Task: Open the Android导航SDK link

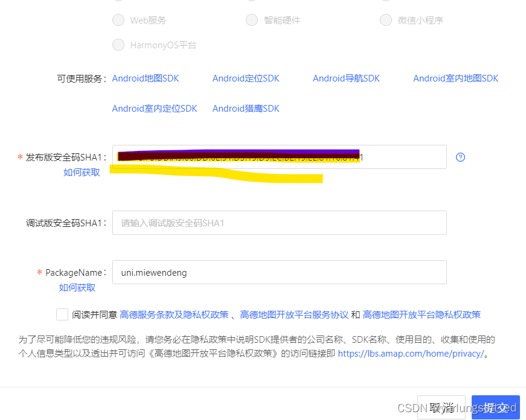Action: pyautogui.click(x=346, y=78)
